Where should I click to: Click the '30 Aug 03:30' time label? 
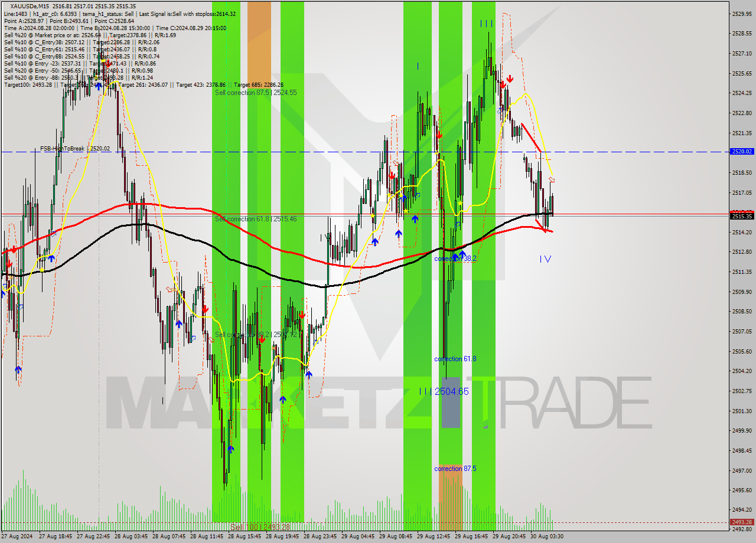pos(546,537)
